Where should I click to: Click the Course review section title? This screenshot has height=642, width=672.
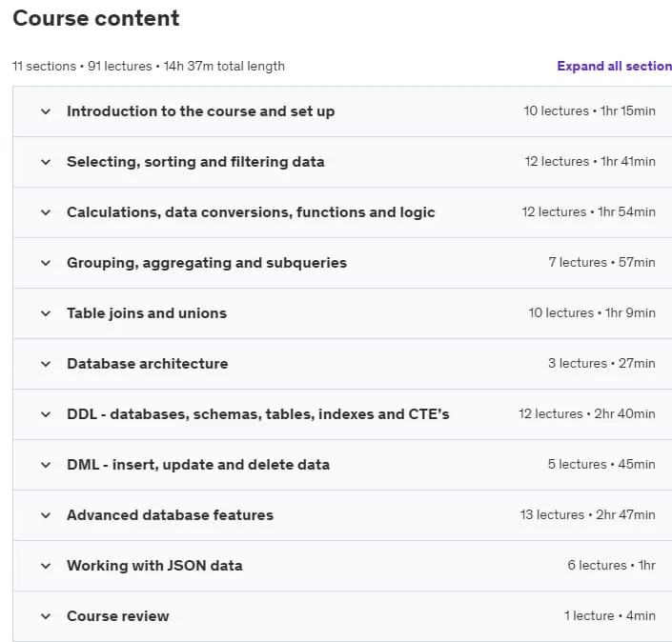click(118, 616)
